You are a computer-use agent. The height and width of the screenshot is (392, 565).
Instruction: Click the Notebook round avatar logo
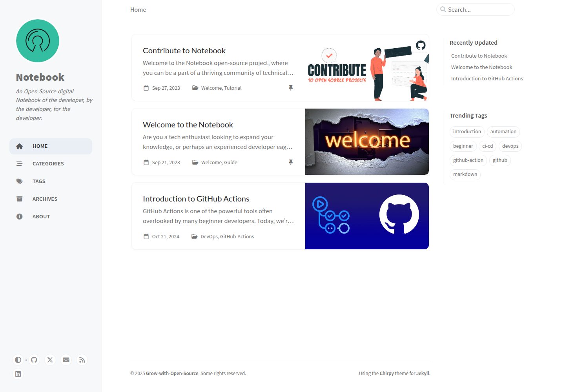pyautogui.click(x=38, y=41)
